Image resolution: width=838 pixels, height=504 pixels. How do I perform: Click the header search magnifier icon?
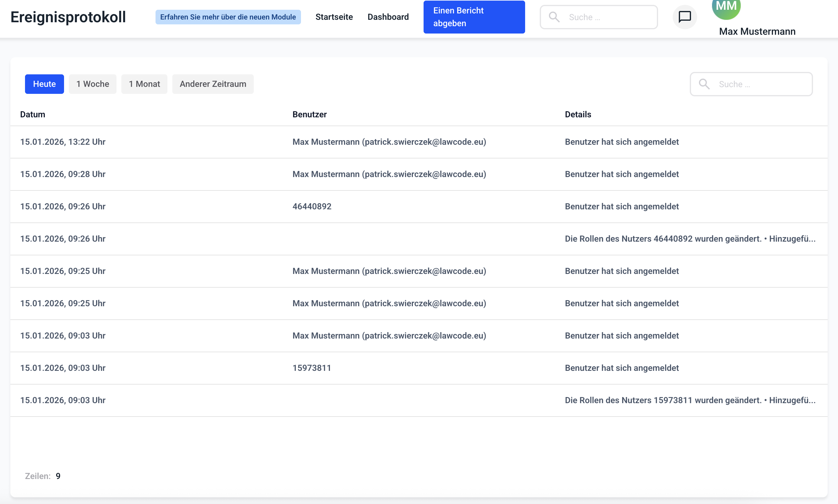554,17
